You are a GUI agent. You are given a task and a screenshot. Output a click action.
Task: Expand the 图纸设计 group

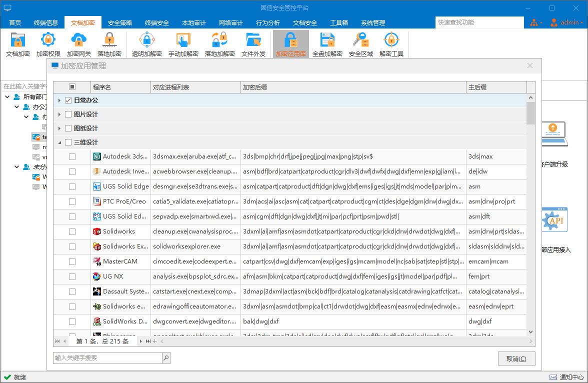click(59, 128)
